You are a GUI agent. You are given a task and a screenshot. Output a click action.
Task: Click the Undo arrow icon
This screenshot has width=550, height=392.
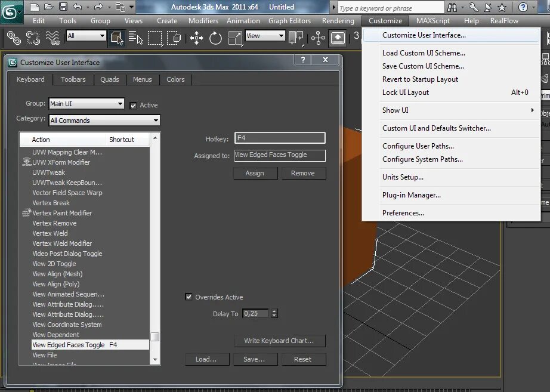[x=78, y=7]
